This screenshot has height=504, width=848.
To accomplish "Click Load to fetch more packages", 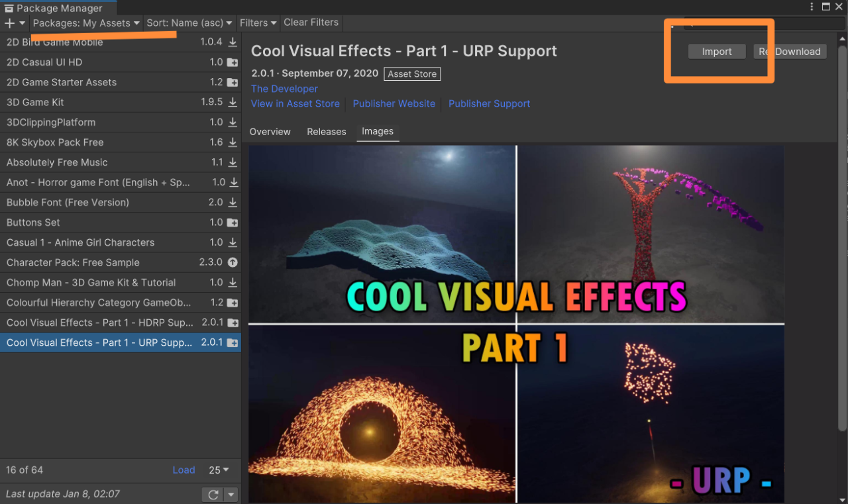I will click(184, 470).
